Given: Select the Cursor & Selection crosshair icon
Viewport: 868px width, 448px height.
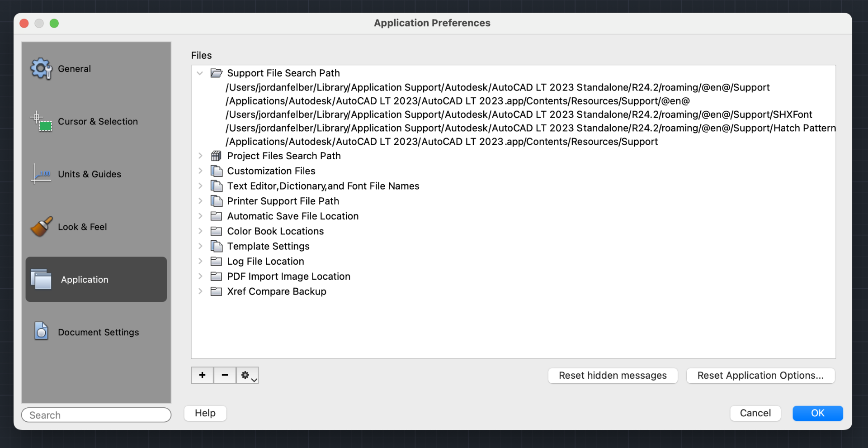Looking at the screenshot, I should point(41,121).
